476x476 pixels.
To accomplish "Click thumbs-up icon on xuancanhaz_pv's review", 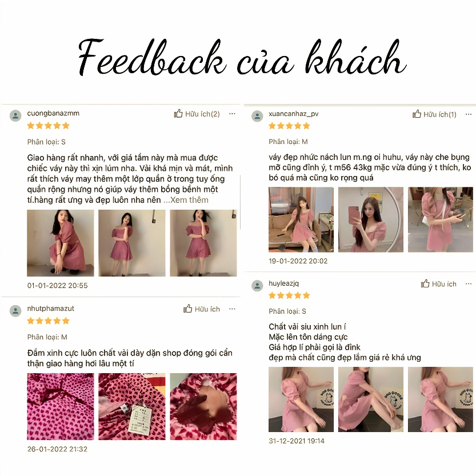I will 417,114.
